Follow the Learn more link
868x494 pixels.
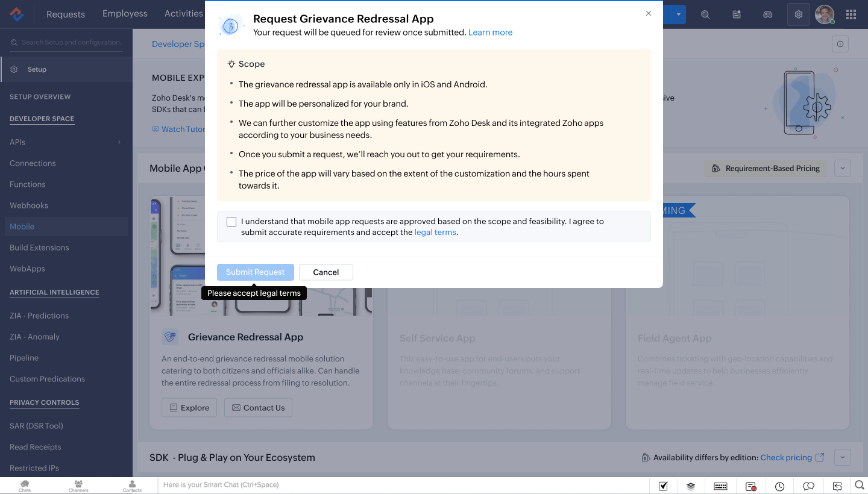490,33
